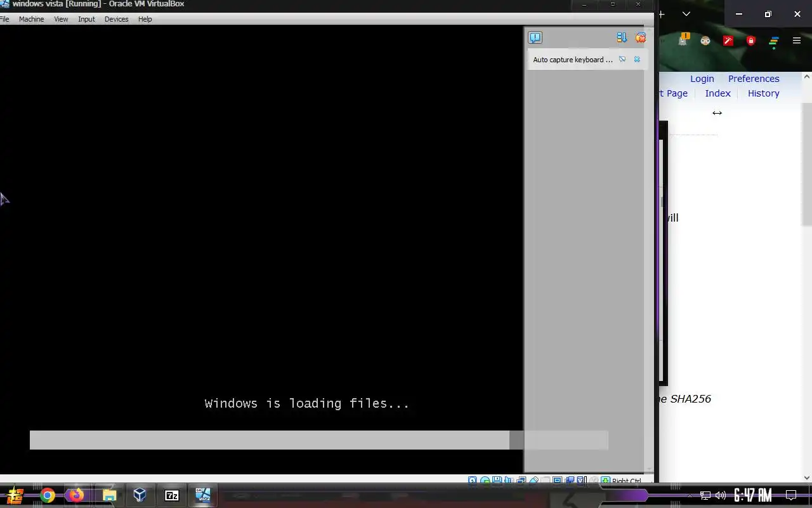This screenshot has height=508, width=812.
Task: Click Login link in browser window
Action: click(x=702, y=79)
